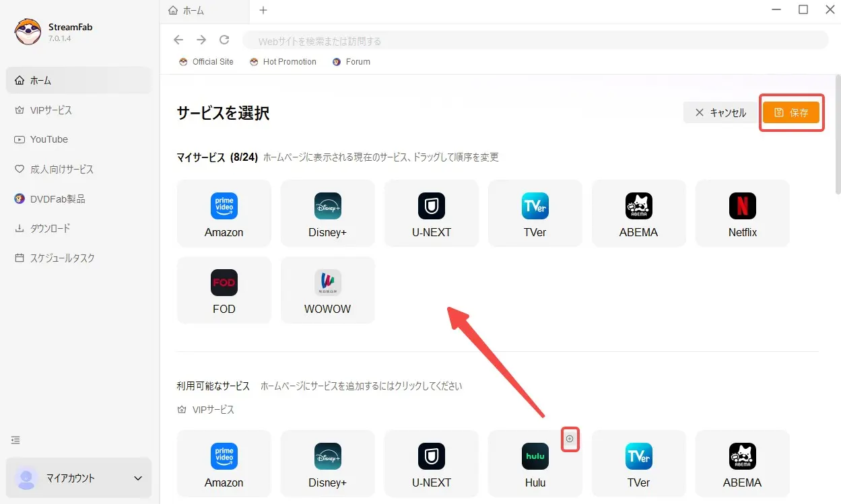Collapse the sidebar with the menu icon

click(16, 440)
